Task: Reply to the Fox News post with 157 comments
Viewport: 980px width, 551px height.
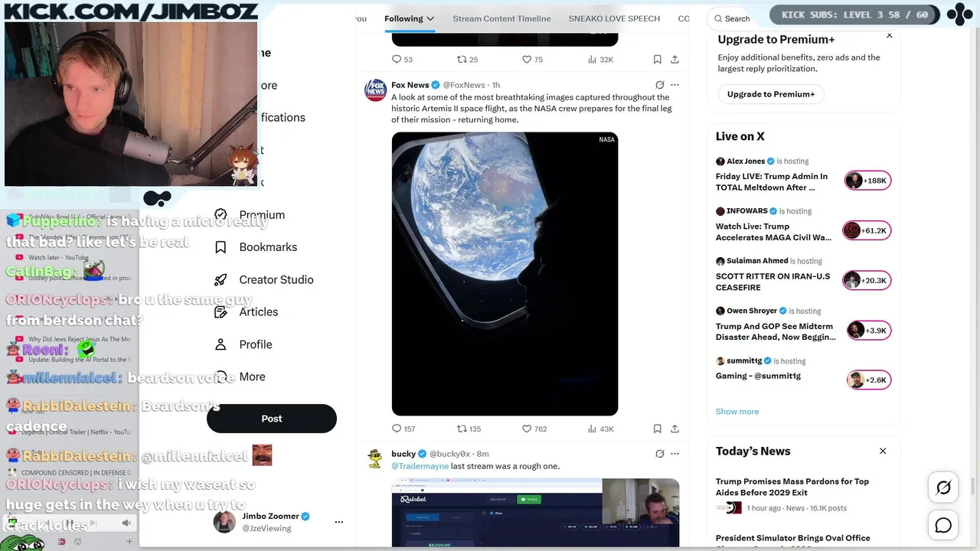Action: tap(403, 429)
